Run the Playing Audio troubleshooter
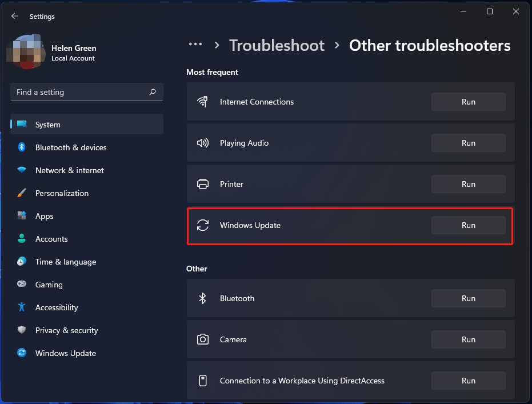The height and width of the screenshot is (404, 532). (x=468, y=143)
